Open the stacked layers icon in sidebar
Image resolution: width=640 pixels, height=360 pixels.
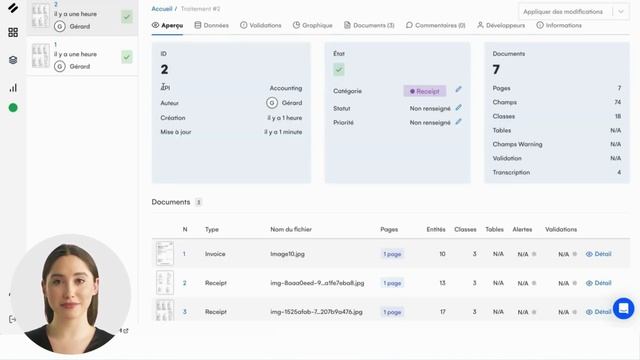[x=13, y=60]
